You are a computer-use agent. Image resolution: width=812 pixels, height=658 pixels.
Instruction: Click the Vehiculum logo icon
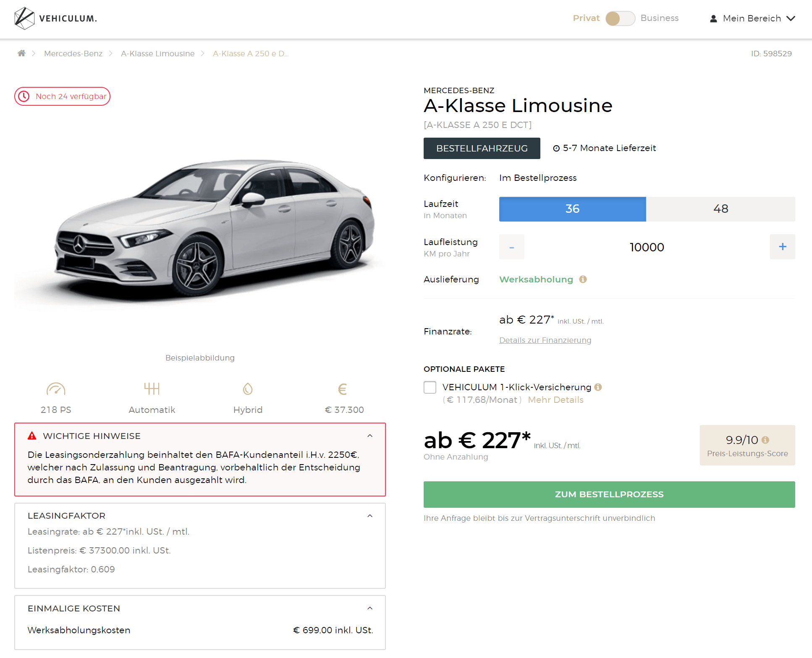pyautogui.click(x=24, y=18)
